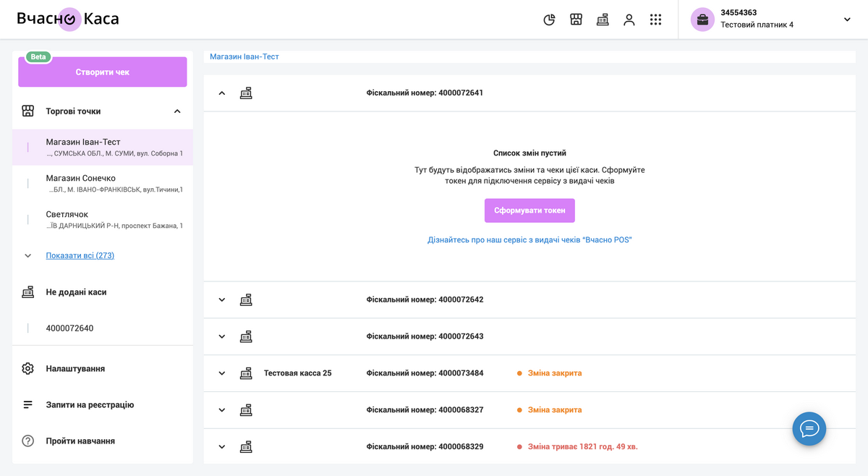Click the Вчасно Каса logo
Viewport: 868px width, 476px height.
click(68, 20)
